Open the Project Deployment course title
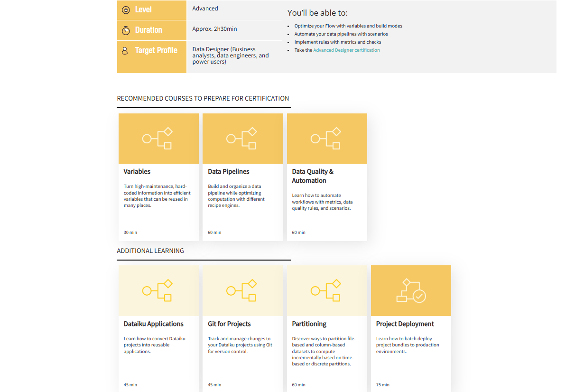The image size is (575, 392). pyautogui.click(x=405, y=324)
